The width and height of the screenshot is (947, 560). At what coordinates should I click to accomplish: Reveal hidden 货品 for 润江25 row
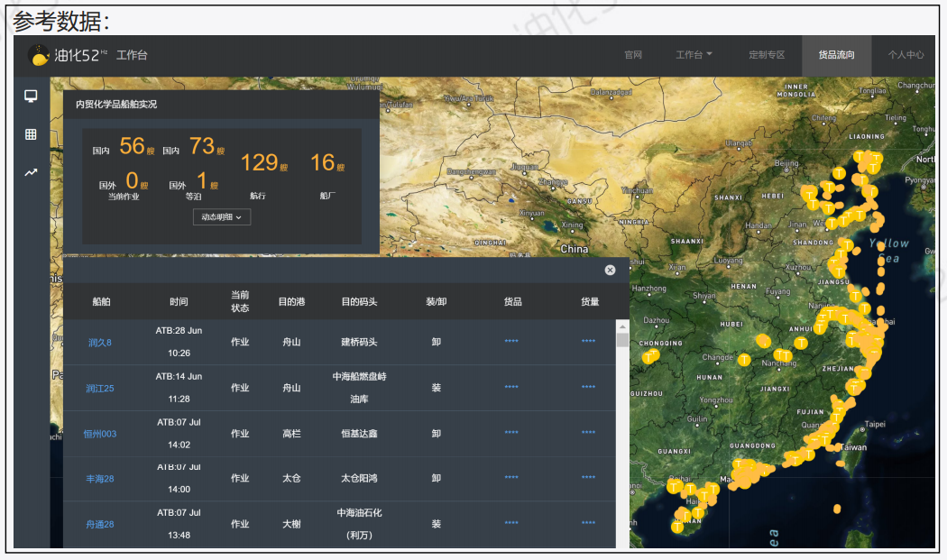point(511,387)
